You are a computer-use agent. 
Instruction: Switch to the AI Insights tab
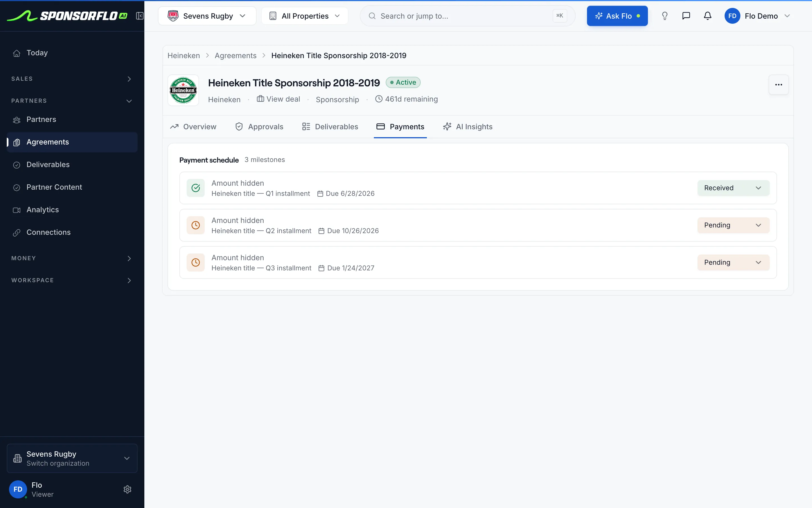pos(468,127)
